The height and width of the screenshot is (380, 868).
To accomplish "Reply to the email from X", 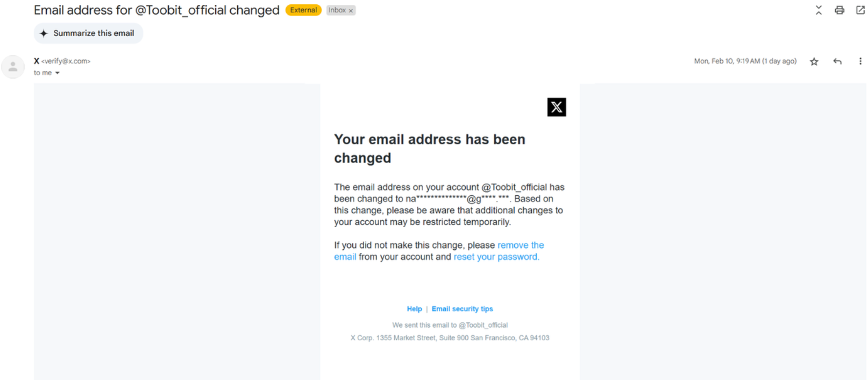I will tap(837, 61).
